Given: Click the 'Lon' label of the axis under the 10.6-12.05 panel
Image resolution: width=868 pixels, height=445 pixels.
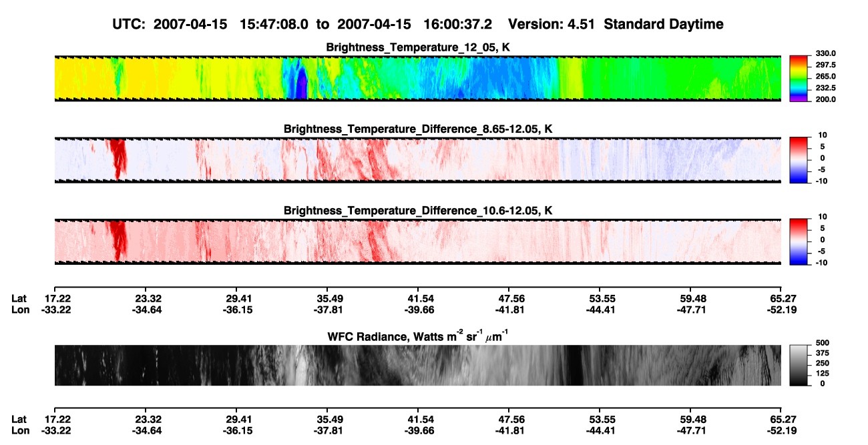Looking at the screenshot, I should coord(20,310).
